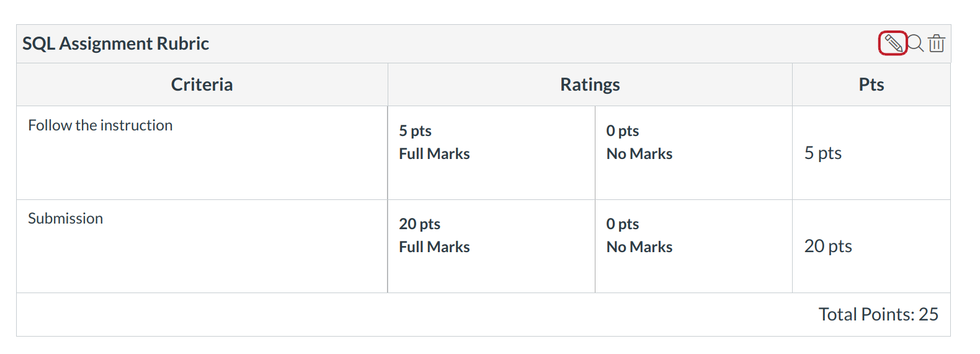Click the SQL Assignment Rubric title
The image size is (980, 354).
[x=115, y=43]
